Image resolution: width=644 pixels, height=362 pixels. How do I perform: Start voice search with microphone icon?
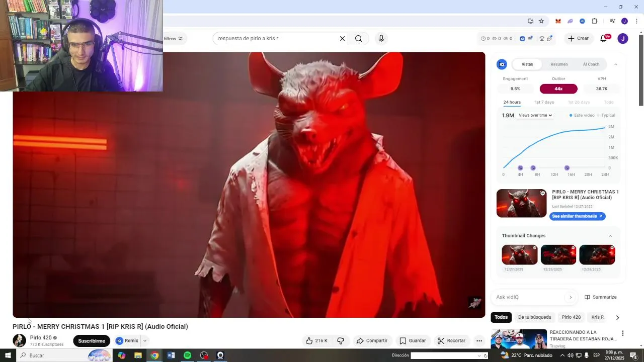[381, 38]
